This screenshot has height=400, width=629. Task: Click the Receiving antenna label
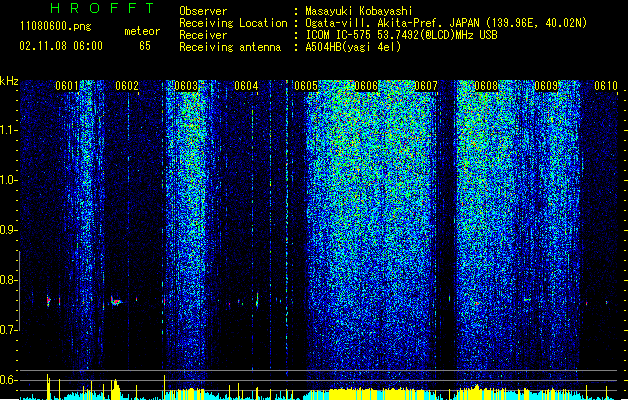pos(230,47)
